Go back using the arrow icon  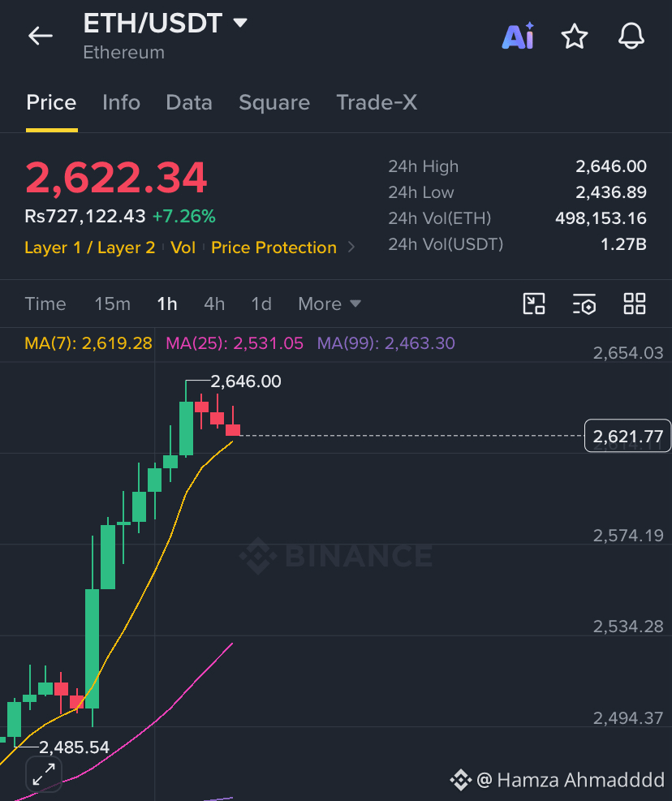tap(41, 36)
